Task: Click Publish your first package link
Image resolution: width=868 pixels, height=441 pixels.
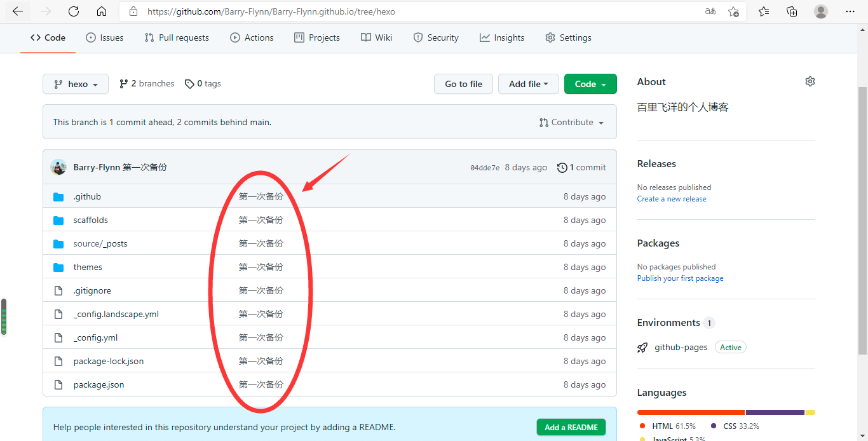Action: click(x=680, y=278)
